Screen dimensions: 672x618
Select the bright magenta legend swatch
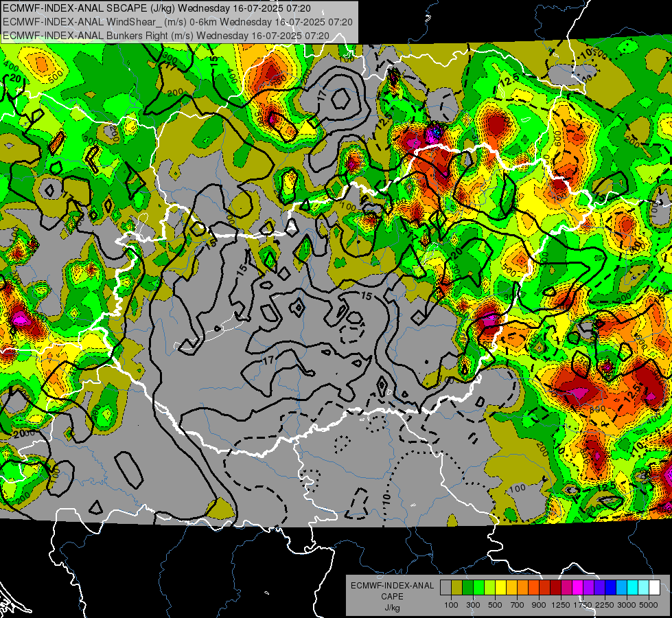click(578, 588)
